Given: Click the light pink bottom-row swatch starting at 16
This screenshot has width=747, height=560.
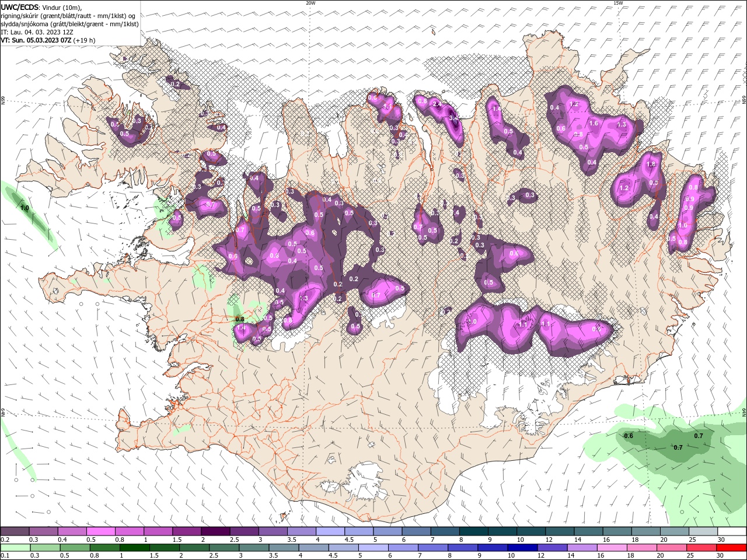Looking at the screenshot, I should pos(612,548).
